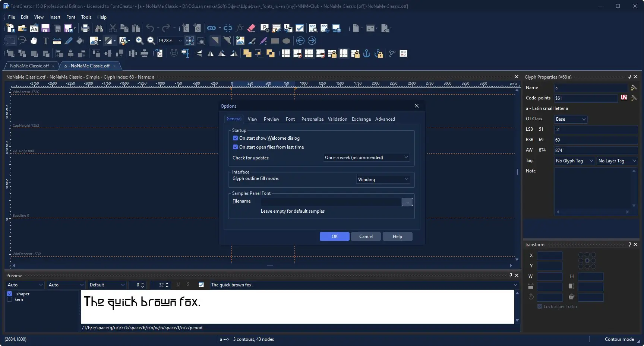Toggle 'On start show Welcome dialog' checkbox
Image resolution: width=644 pixels, height=346 pixels.
coord(235,138)
